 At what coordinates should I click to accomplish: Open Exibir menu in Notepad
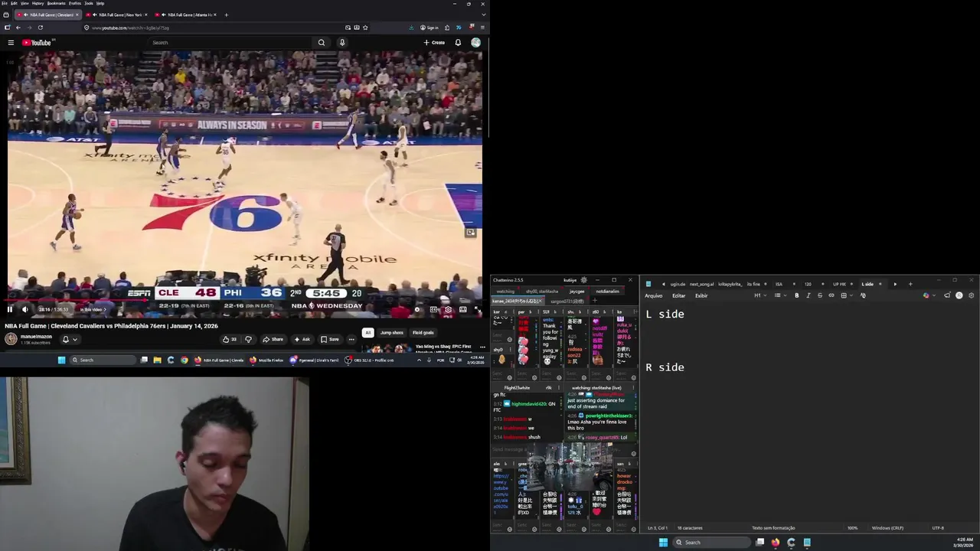pos(701,295)
